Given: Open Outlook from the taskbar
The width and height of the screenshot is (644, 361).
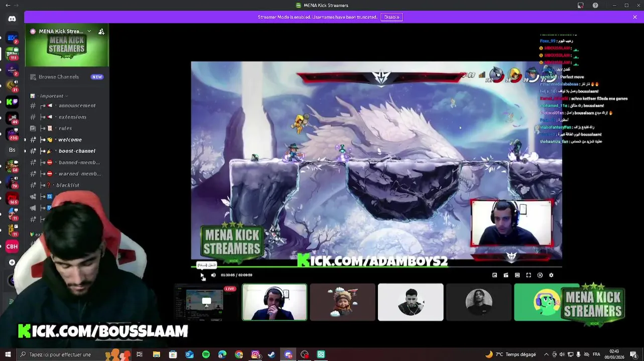Looking at the screenshot, I should [x=189, y=354].
